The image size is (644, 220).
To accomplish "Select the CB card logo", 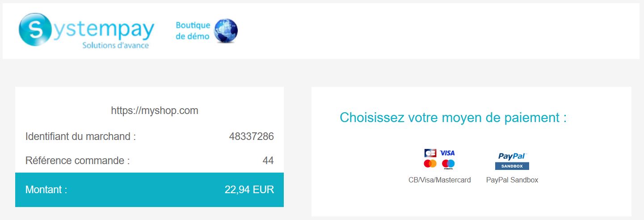I will (x=430, y=153).
